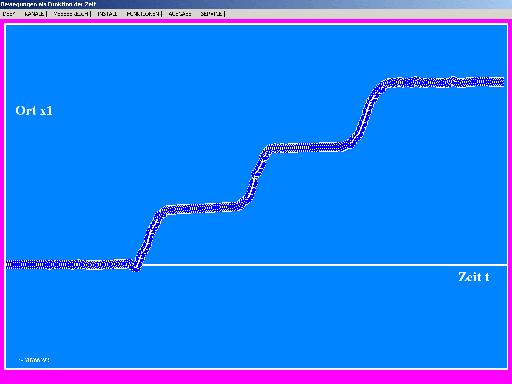Click the 'Zeit t' axis label
Image resolution: width=512 pixels, height=384 pixels.
[x=473, y=277]
